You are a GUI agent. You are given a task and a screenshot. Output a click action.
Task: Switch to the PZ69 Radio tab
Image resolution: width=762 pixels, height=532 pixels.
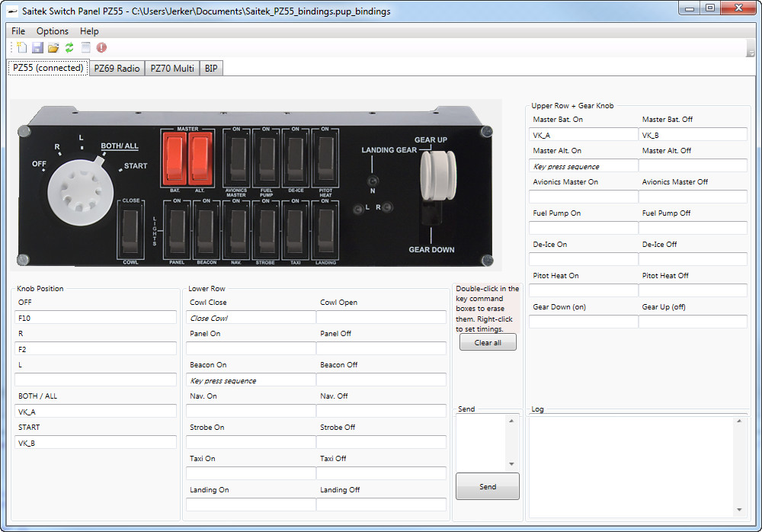click(x=117, y=69)
